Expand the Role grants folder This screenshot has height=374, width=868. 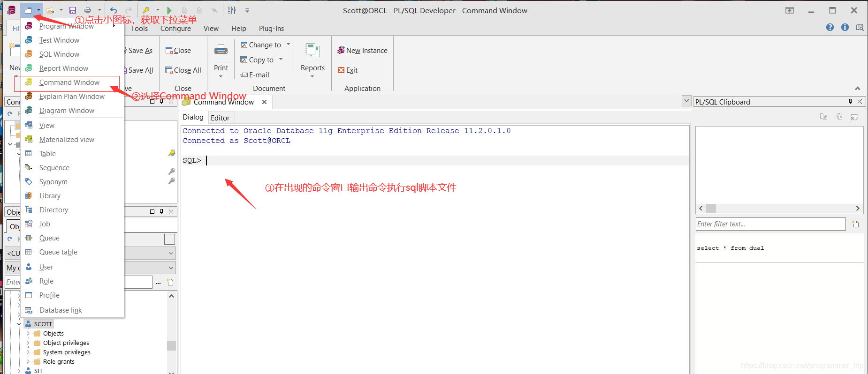(28, 362)
